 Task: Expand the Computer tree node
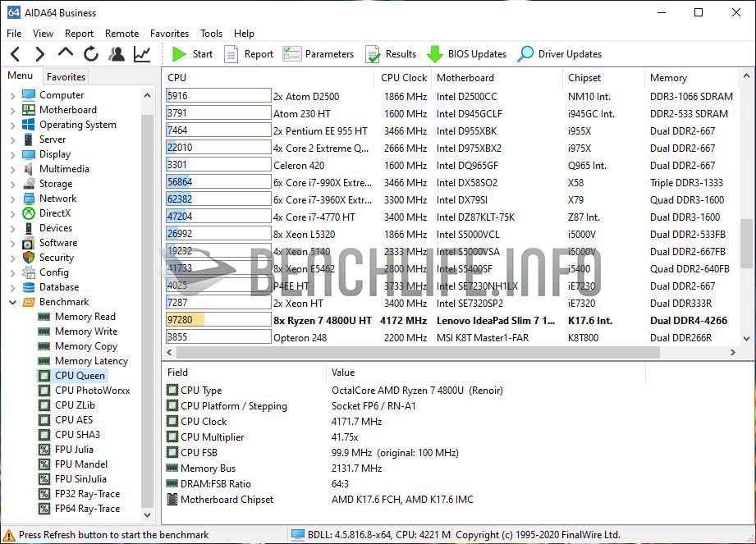12,95
